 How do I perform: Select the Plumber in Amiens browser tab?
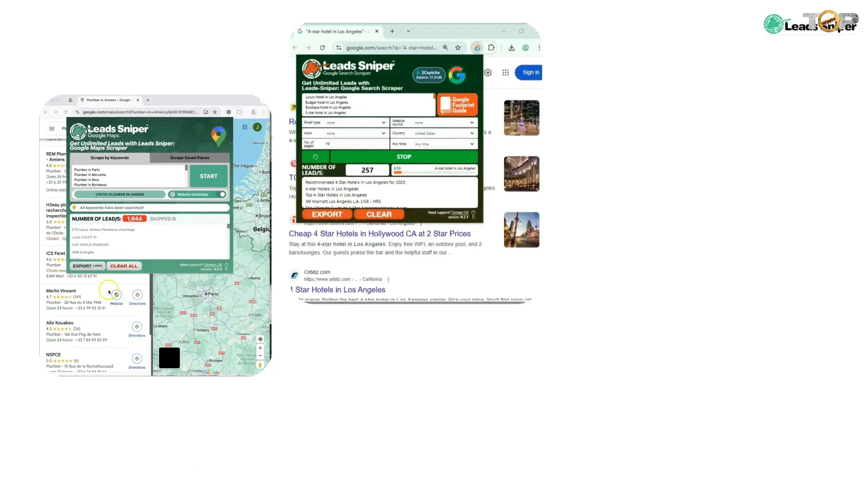109,100
